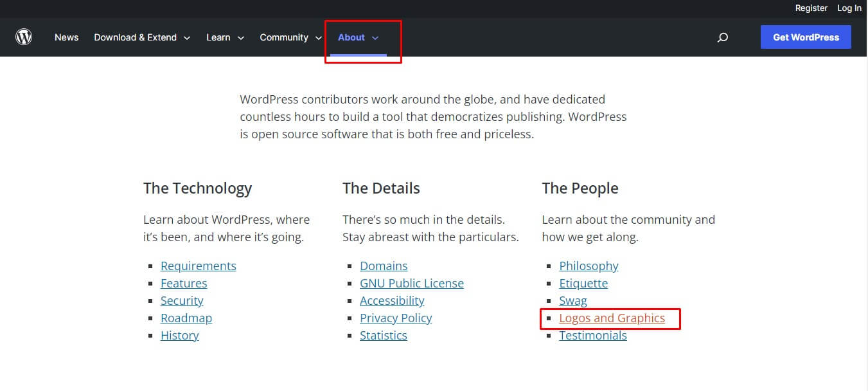Image resolution: width=868 pixels, height=391 pixels.
Task: Click 'Learn about the community' description text
Action: pos(628,228)
